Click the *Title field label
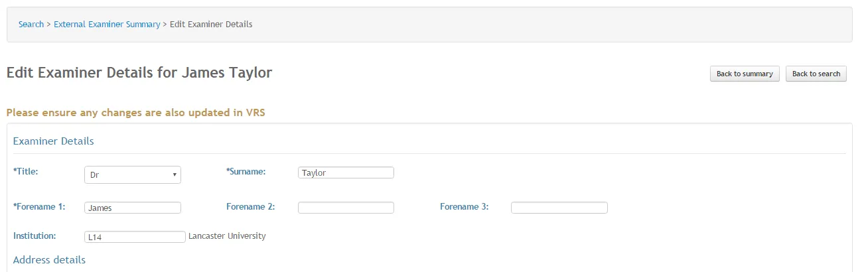 tap(26, 171)
